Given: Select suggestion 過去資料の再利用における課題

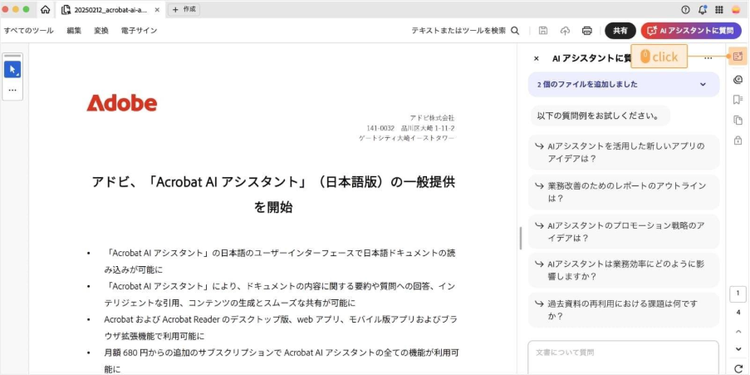Looking at the screenshot, I should (624, 310).
